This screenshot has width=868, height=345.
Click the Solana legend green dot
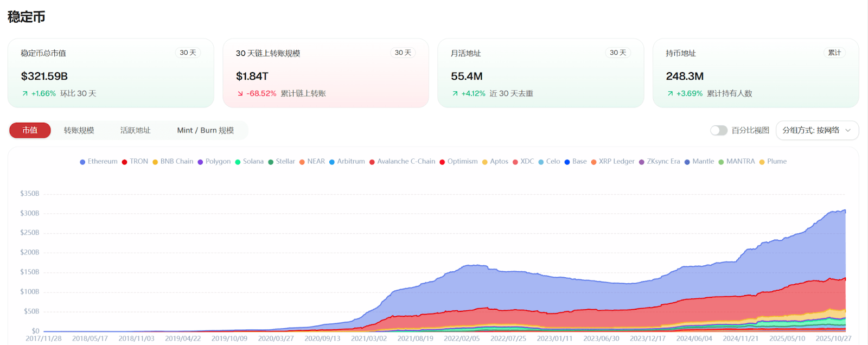(238, 162)
